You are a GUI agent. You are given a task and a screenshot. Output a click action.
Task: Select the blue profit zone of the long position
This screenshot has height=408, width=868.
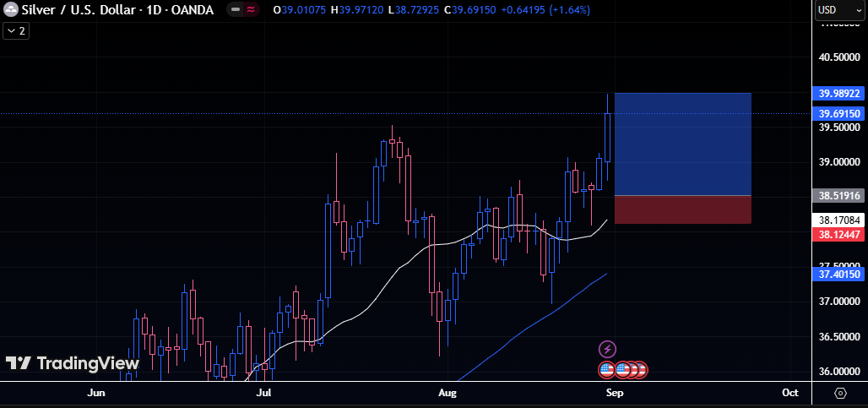click(x=682, y=144)
